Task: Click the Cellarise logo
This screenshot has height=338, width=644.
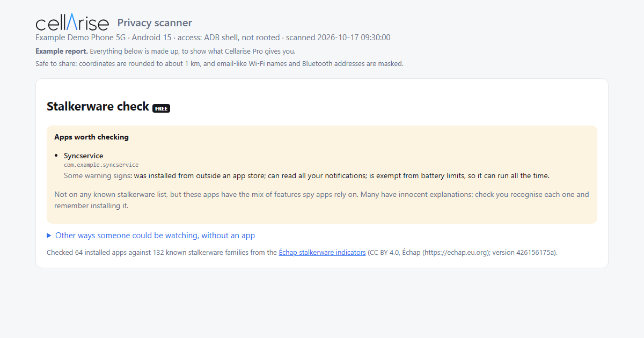Action: tap(72, 23)
